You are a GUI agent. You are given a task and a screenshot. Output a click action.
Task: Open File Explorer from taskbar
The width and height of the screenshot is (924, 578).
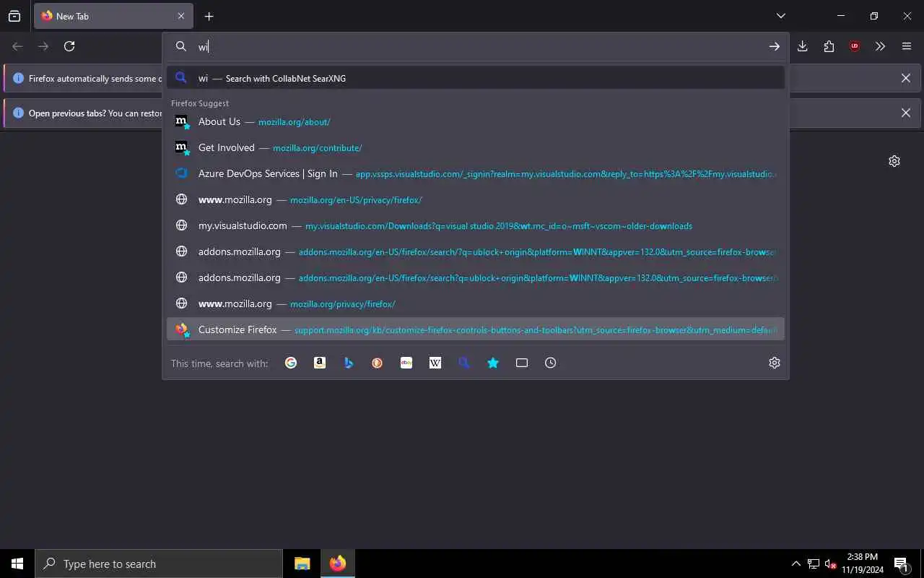302,564
